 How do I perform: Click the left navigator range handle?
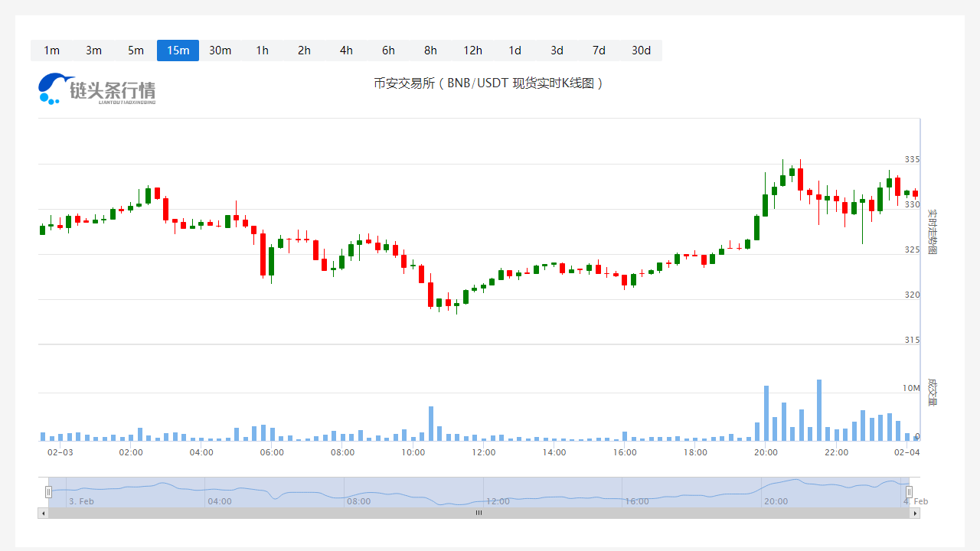[48, 492]
